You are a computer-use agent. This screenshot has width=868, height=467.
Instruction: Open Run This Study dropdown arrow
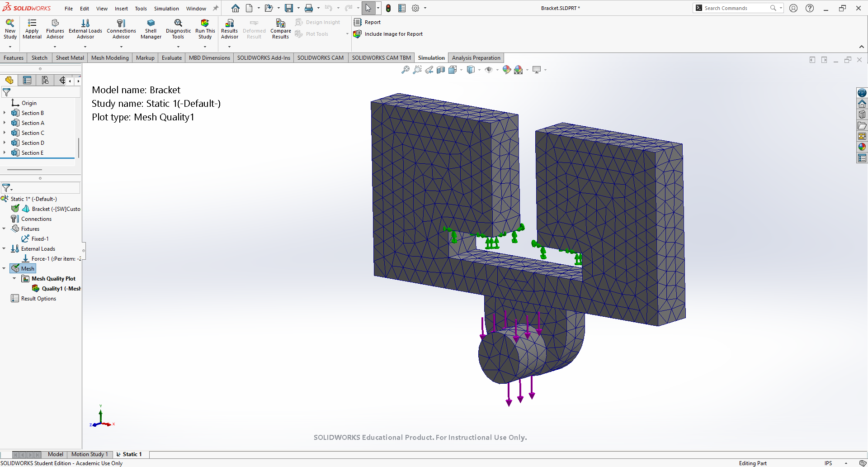coord(205,47)
